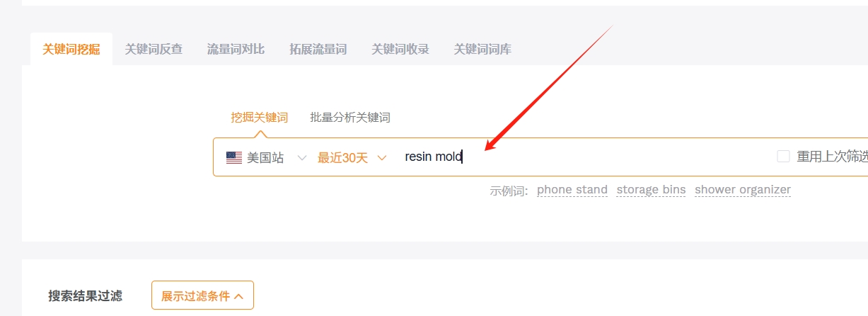This screenshot has width=868, height=316.
Task: Collapse filters via 展示过滤条件 button
Action: click(x=202, y=295)
